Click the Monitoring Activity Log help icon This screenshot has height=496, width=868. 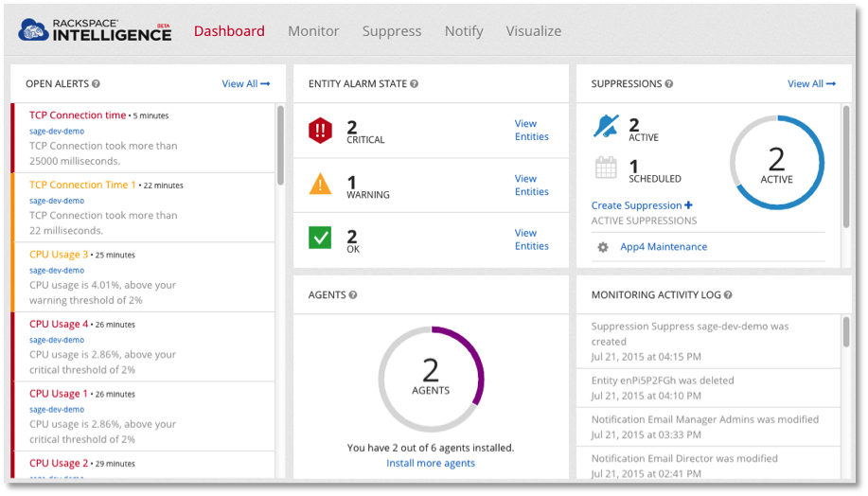pos(728,295)
